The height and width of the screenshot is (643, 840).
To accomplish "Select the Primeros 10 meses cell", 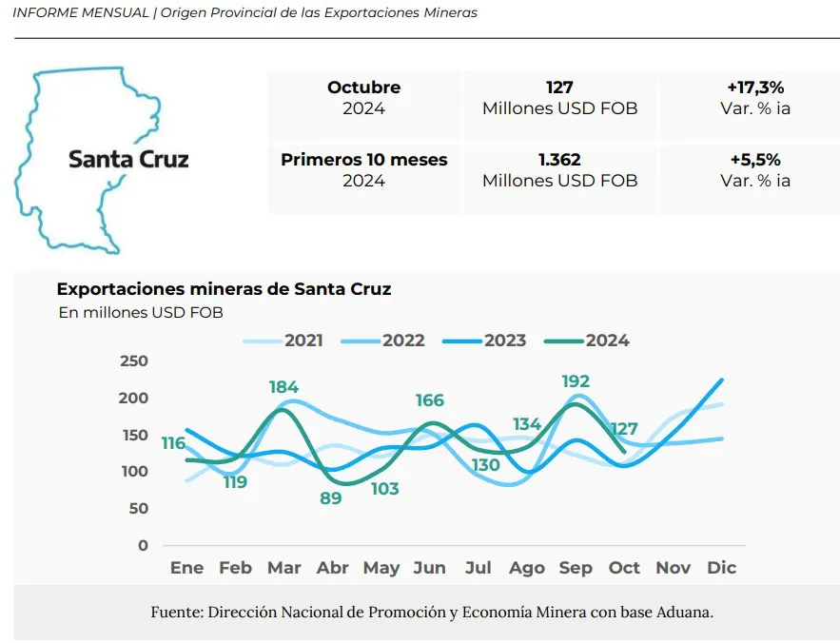I will click(x=363, y=169).
